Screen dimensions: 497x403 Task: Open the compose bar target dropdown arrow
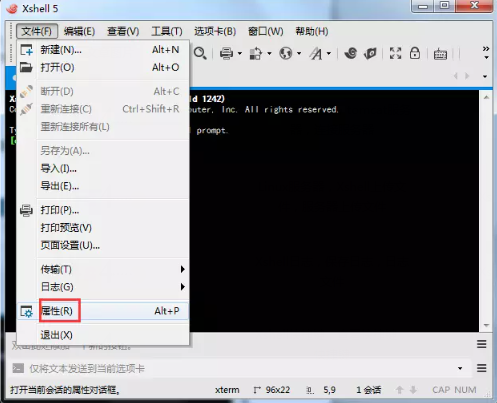click(x=460, y=368)
